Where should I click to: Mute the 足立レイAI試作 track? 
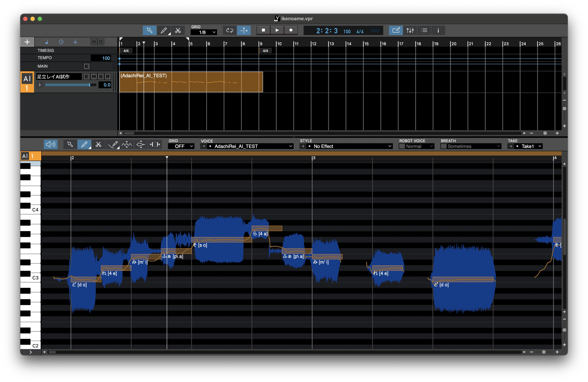pyautogui.click(x=94, y=77)
